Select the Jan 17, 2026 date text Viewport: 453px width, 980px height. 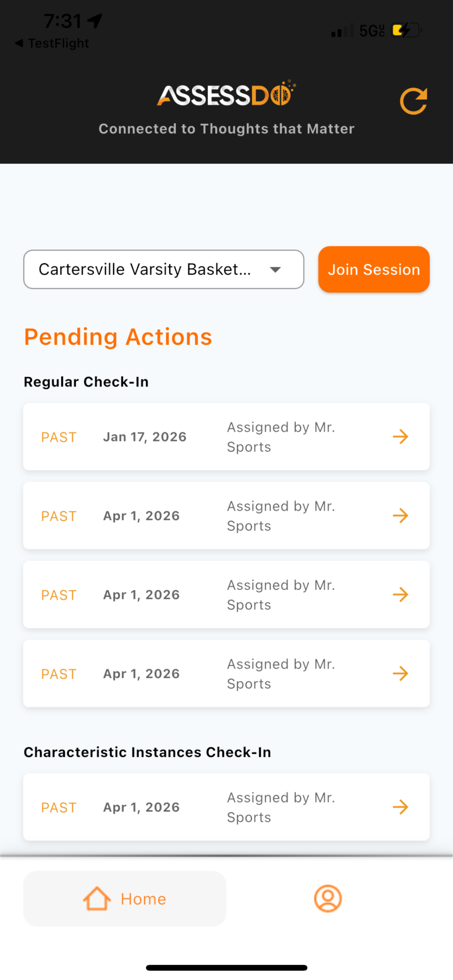[145, 436]
